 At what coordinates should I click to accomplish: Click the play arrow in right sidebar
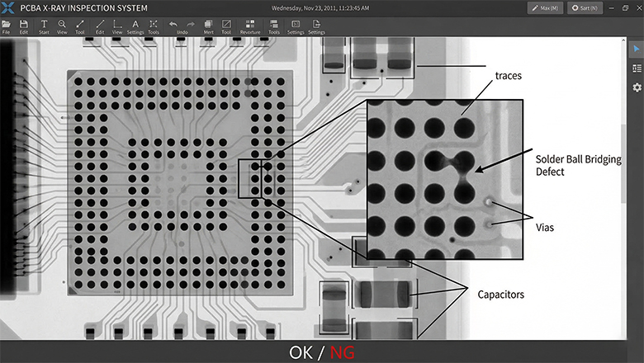coord(637,49)
